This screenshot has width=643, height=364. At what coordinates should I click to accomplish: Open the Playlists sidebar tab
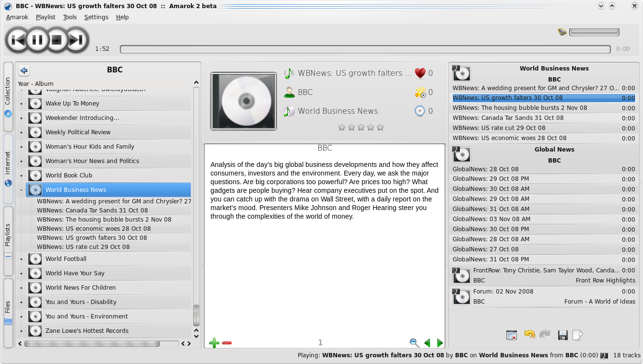(8, 241)
